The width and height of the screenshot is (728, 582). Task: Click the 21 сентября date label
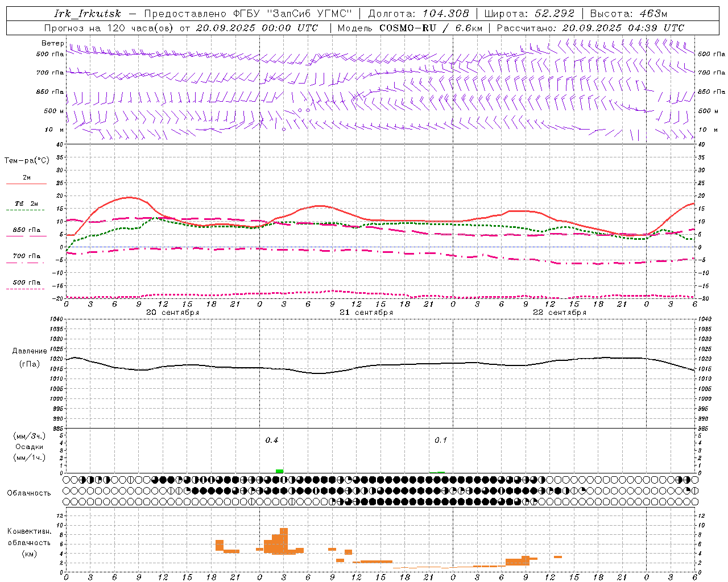pos(366,312)
